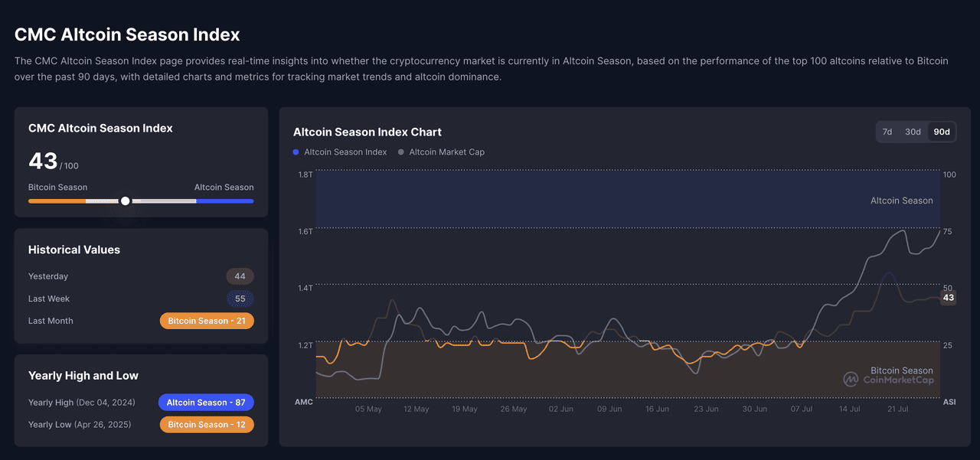Image resolution: width=980 pixels, height=460 pixels.
Task: Click the Yearly Low Bitcoin Season - 12 badge
Action: (x=207, y=425)
